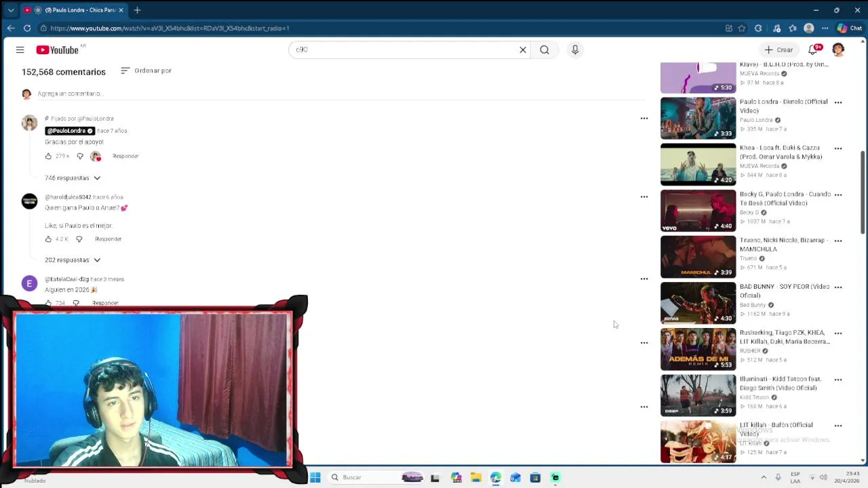Open Copilot Chat button
This screenshot has width=868, height=488.
[849, 28]
